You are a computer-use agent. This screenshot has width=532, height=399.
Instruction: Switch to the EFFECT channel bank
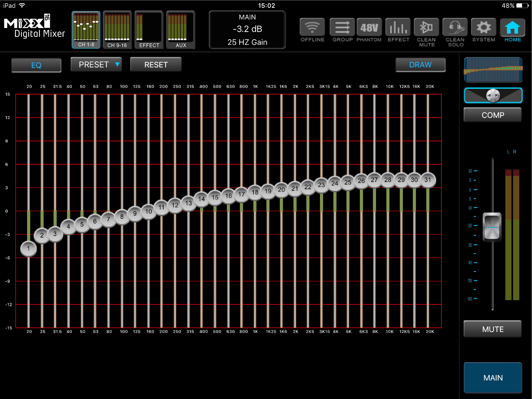pos(149,30)
